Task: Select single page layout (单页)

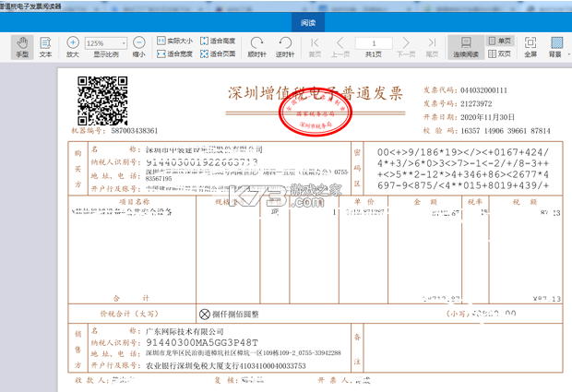Action: (500, 41)
